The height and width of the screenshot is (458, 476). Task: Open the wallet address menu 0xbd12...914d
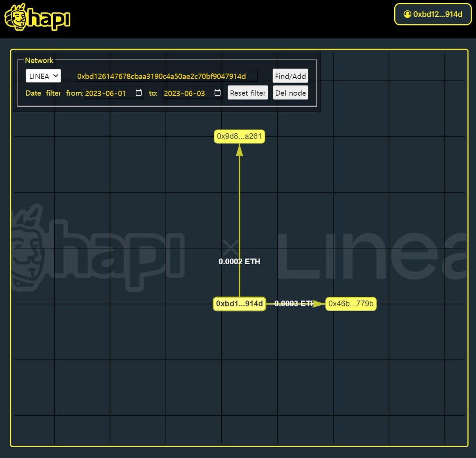pos(432,14)
